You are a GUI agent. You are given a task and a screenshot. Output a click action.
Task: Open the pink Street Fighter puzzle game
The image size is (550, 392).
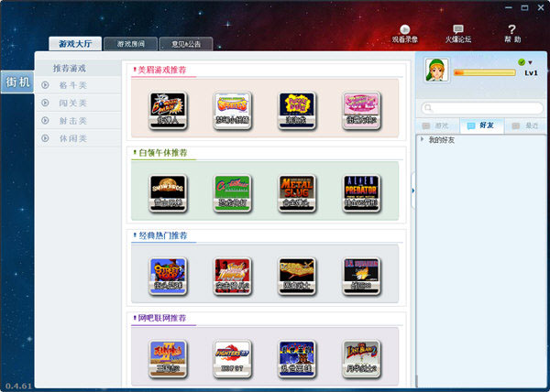point(361,110)
